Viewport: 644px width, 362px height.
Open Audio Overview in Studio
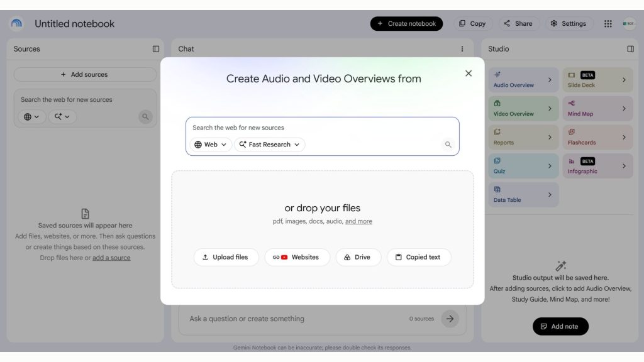pyautogui.click(x=523, y=80)
